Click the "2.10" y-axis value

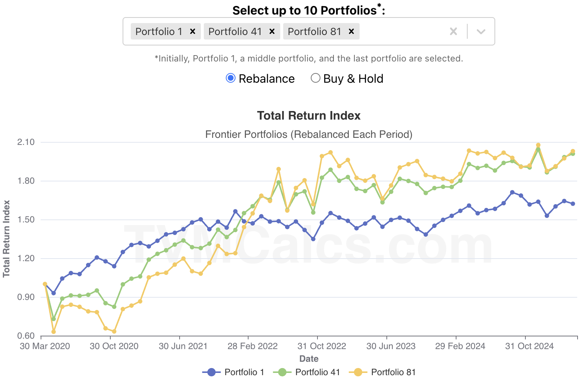pos(26,142)
